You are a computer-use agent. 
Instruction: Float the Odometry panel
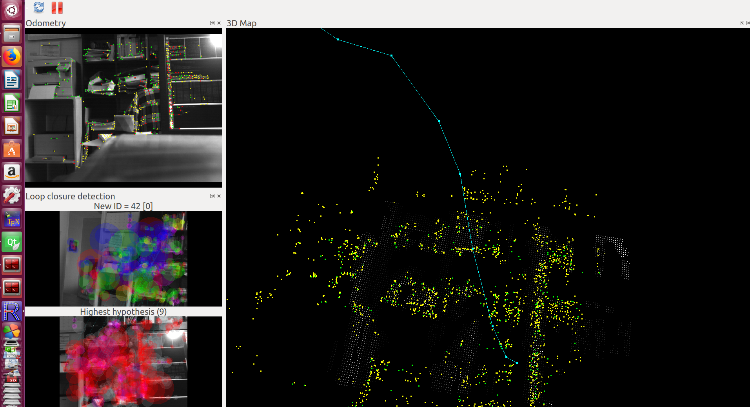(x=212, y=23)
